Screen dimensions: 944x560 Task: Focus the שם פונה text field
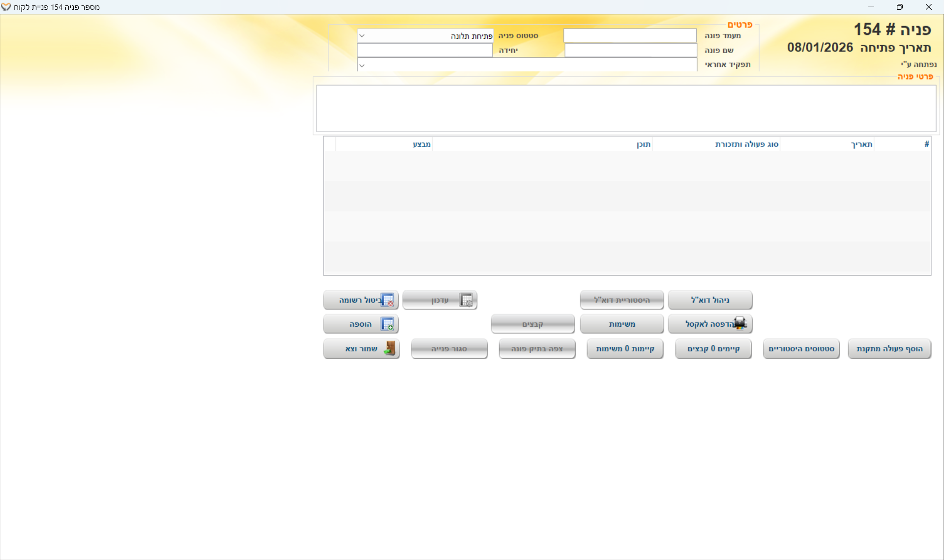[x=630, y=50]
